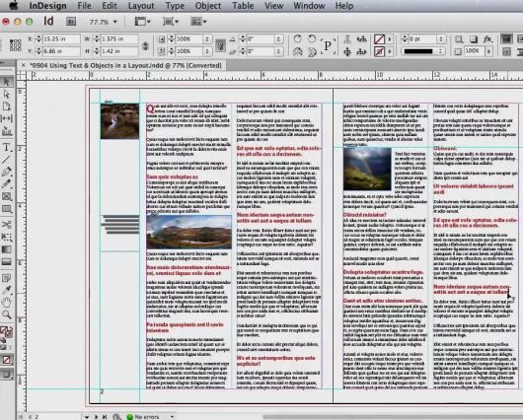
Task: Open the View Options dropdown
Action: coord(142,22)
